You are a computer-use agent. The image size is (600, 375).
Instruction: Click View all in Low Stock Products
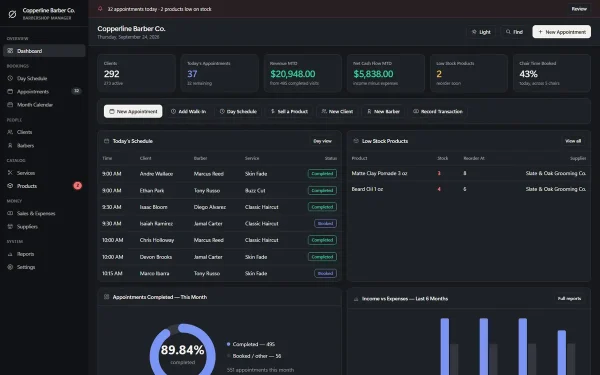[x=573, y=141]
